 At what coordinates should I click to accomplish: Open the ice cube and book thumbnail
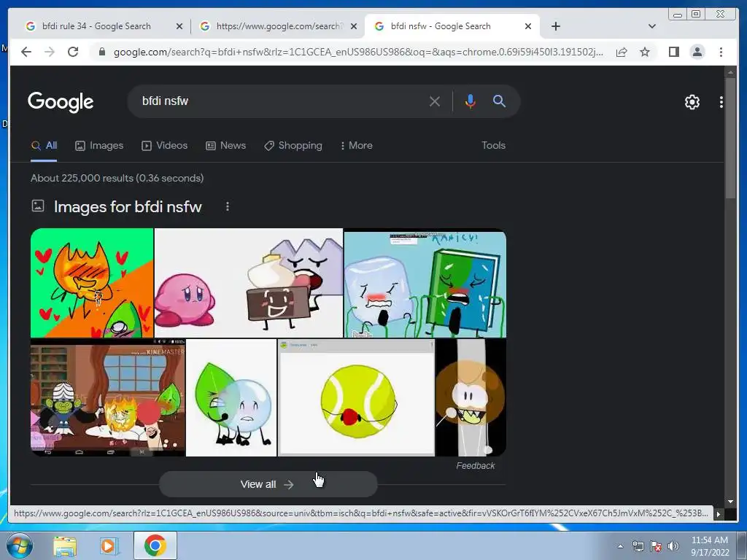coord(425,283)
